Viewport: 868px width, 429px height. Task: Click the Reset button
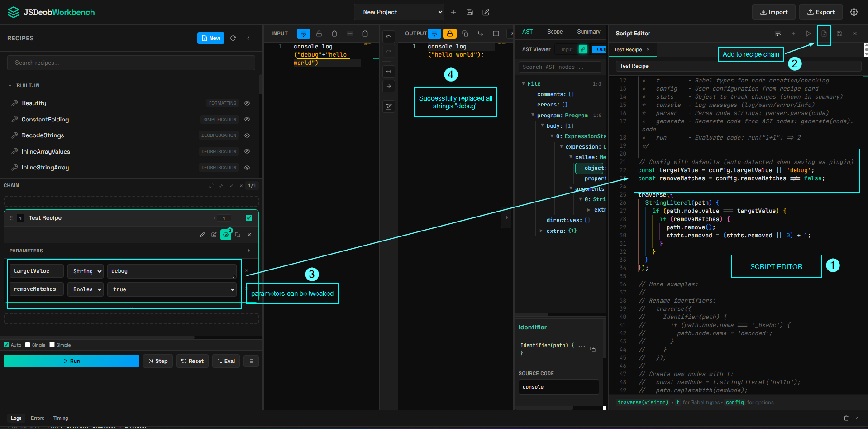[x=193, y=361]
